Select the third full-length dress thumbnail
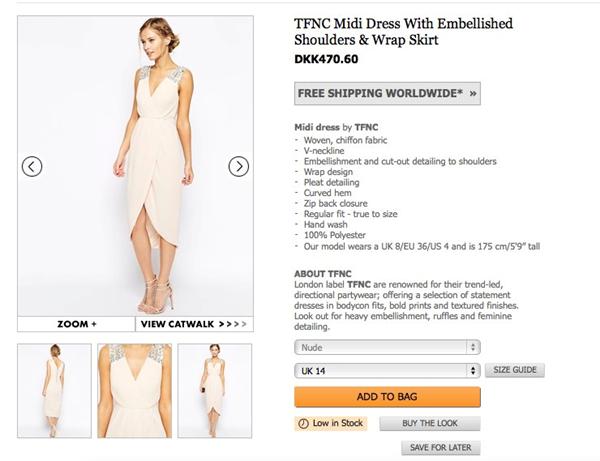Screen dimensions: 600x461 click(214, 390)
